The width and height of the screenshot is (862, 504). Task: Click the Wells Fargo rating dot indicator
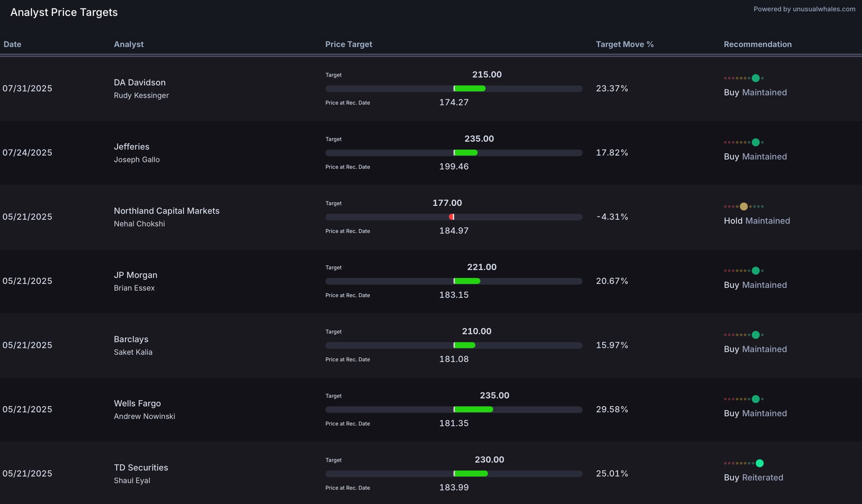[x=744, y=399]
